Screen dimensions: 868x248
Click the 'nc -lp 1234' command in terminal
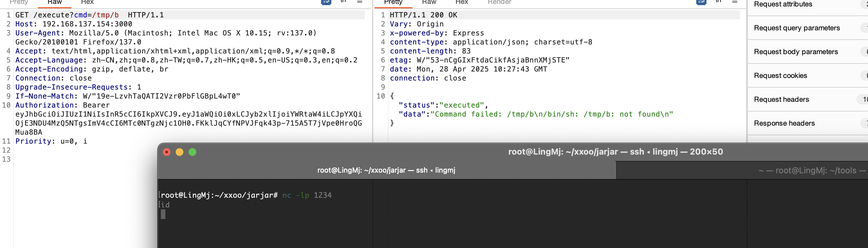[x=307, y=195]
